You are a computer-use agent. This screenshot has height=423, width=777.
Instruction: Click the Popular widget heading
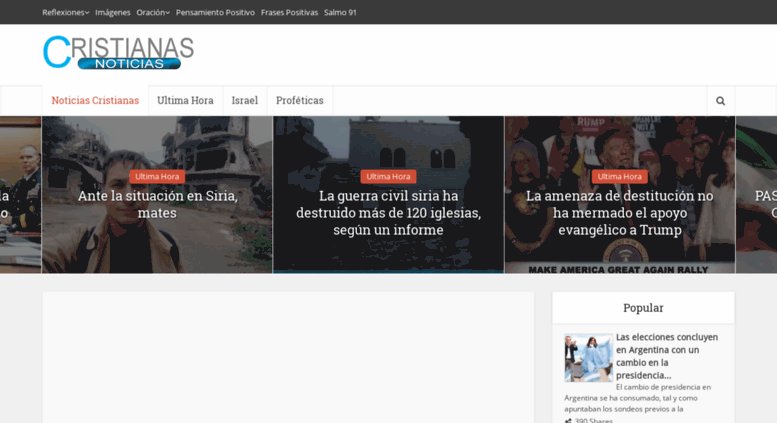(x=643, y=308)
